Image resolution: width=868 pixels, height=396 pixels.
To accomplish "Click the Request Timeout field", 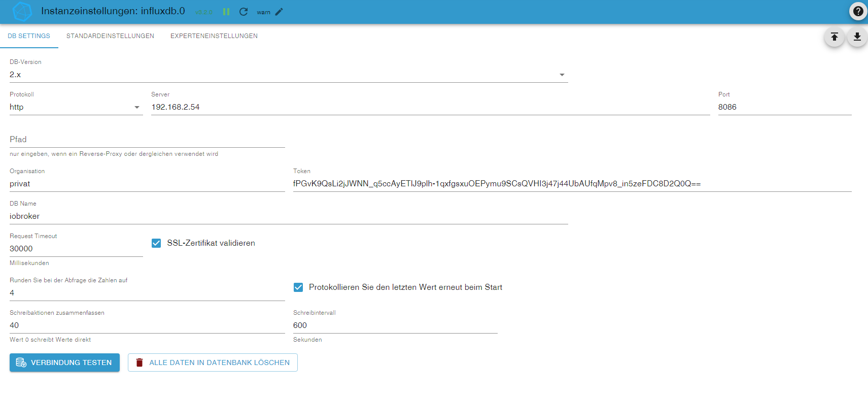I will pos(76,249).
